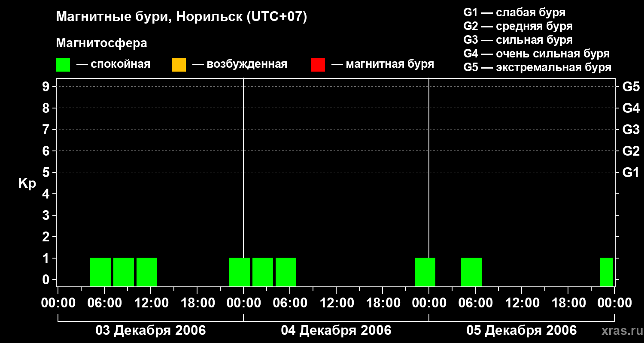Click the '18:00' label under 04 Декабря
644x343 pixels.
383,303
